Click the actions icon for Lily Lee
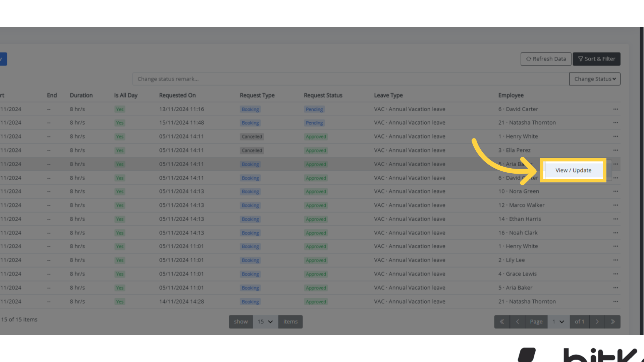The height and width of the screenshot is (362, 644). [616, 260]
